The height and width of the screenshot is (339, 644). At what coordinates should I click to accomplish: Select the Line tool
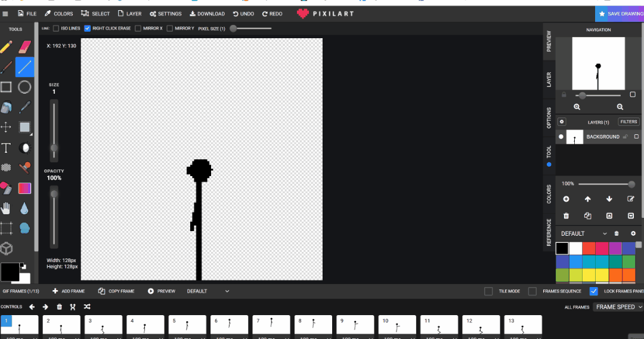24,67
